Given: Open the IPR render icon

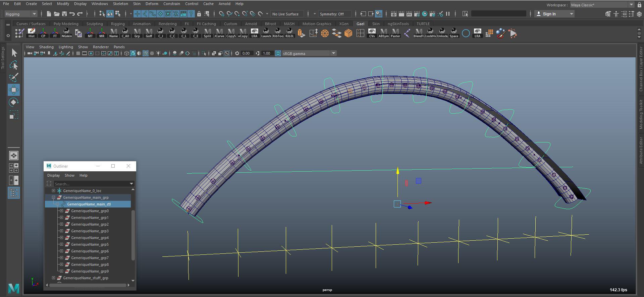Looking at the screenshot, I should coord(409,14).
